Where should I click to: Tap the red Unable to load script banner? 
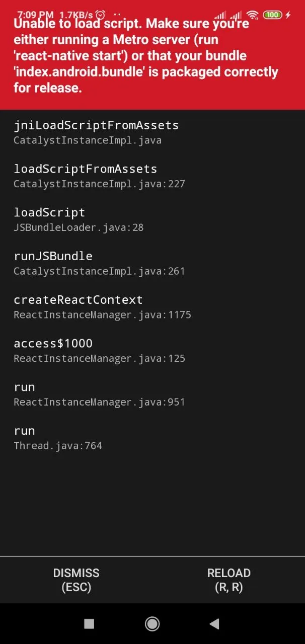152,55
